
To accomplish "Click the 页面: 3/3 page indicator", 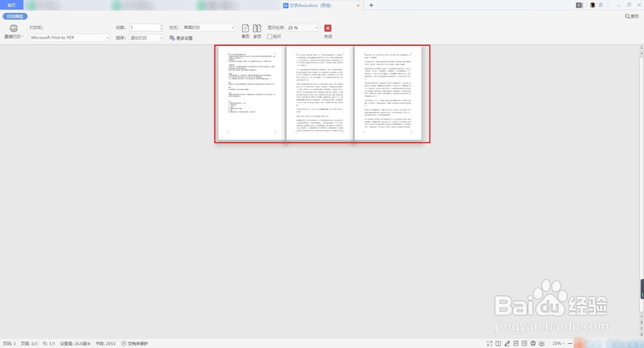I will (29, 343).
